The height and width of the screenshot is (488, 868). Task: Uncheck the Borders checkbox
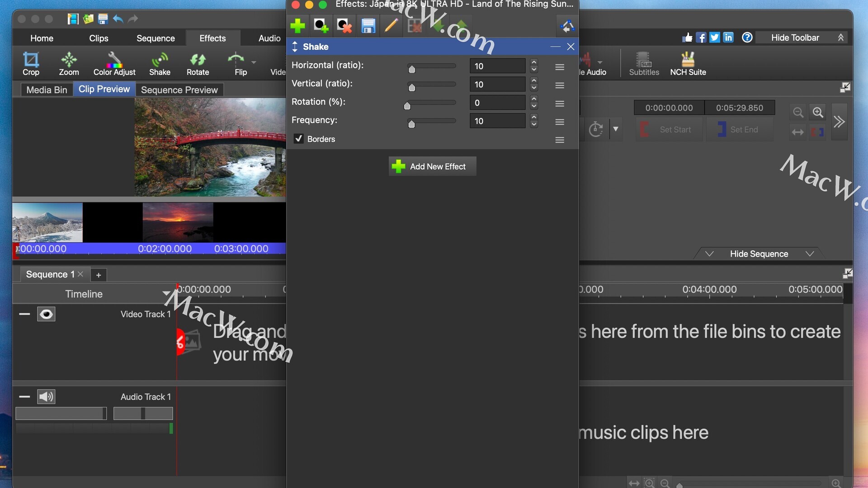[x=298, y=139]
